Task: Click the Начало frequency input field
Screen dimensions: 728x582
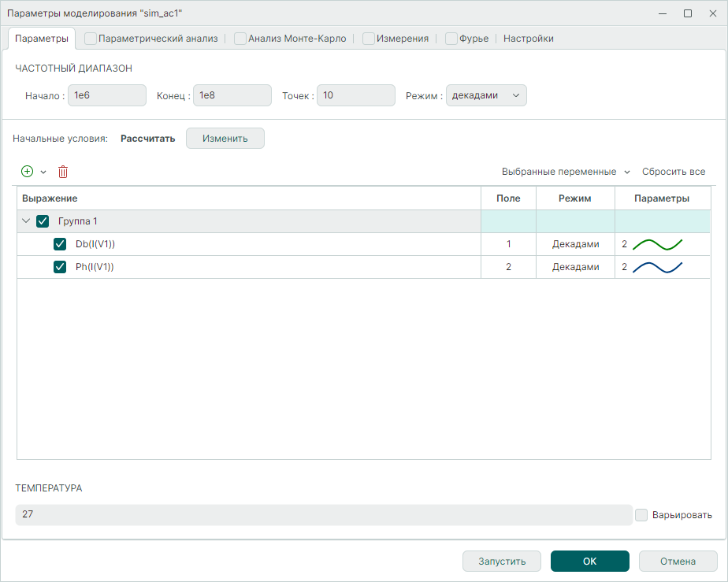Action: [x=107, y=95]
